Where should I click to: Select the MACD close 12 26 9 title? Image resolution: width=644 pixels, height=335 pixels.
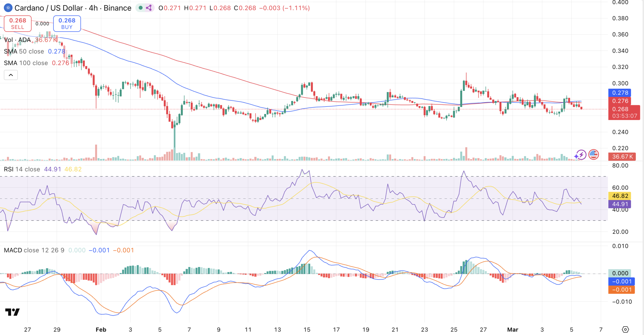pos(34,250)
